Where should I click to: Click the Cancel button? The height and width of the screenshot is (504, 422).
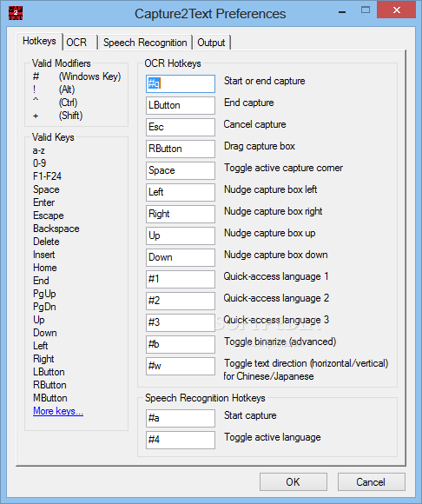pyautogui.click(x=372, y=481)
